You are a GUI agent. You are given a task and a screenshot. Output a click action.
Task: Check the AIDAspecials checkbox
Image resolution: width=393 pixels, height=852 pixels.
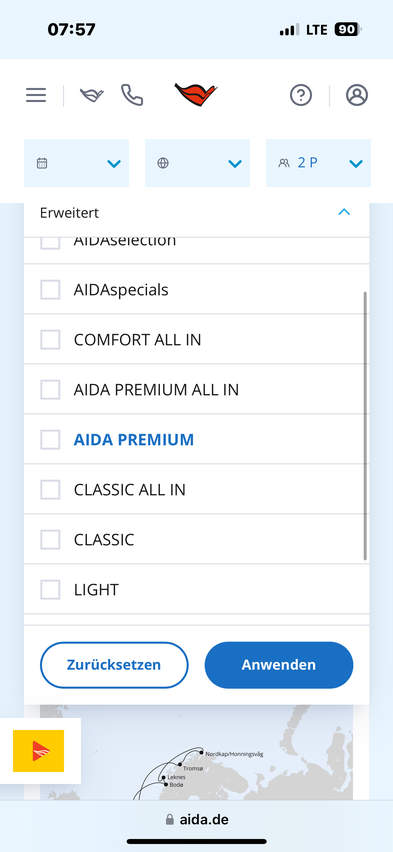pos(51,290)
